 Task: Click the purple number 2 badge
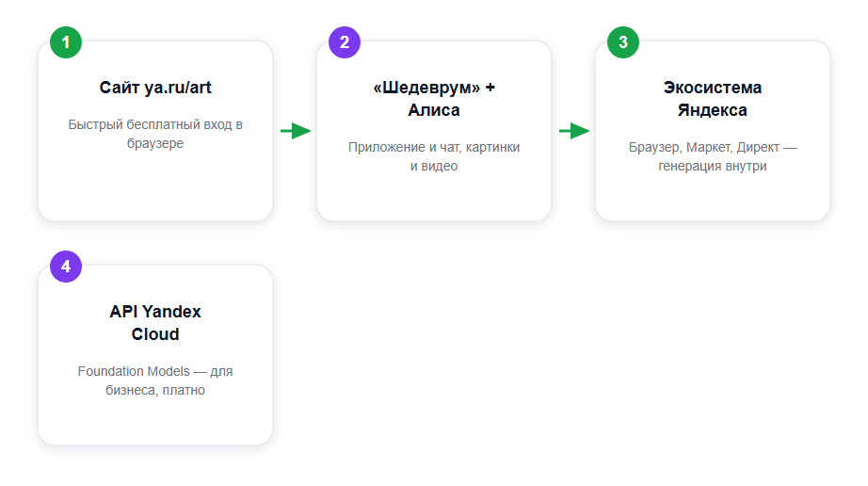point(345,42)
